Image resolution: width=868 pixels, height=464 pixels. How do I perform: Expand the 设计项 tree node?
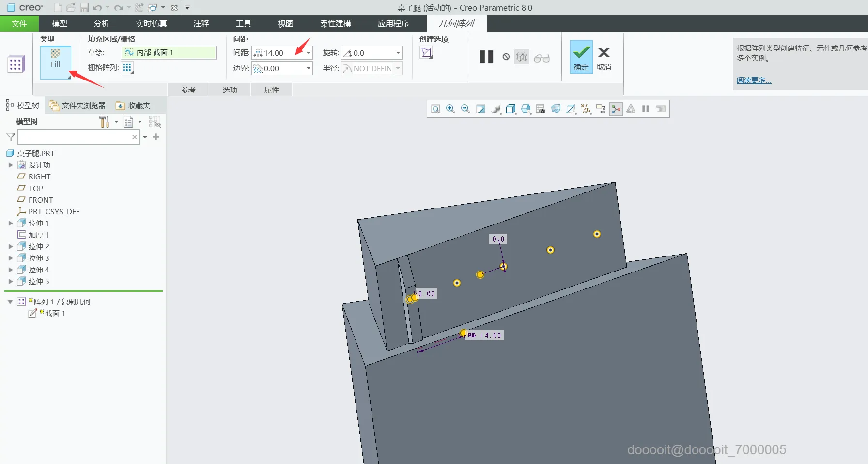point(11,165)
